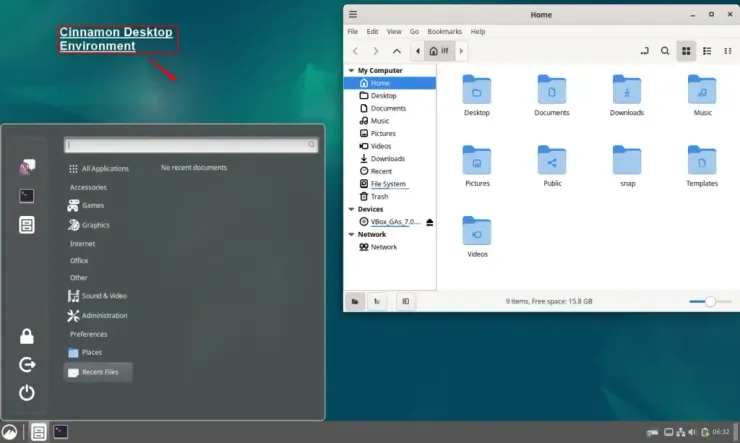Select Downloads in the sidebar
The image size is (740, 443).
tap(390, 159)
